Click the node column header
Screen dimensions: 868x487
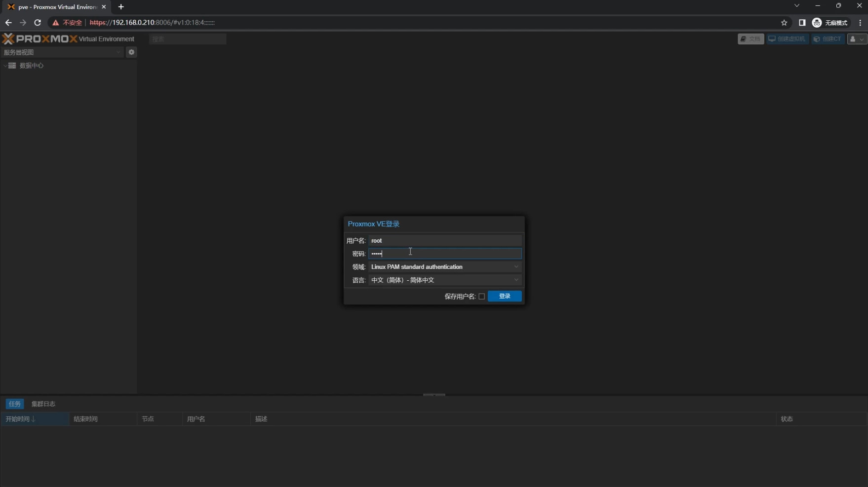pos(160,419)
